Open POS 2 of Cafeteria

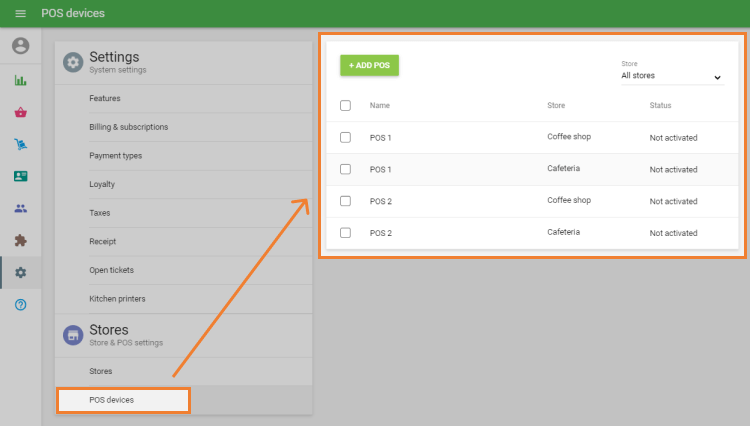pos(381,233)
